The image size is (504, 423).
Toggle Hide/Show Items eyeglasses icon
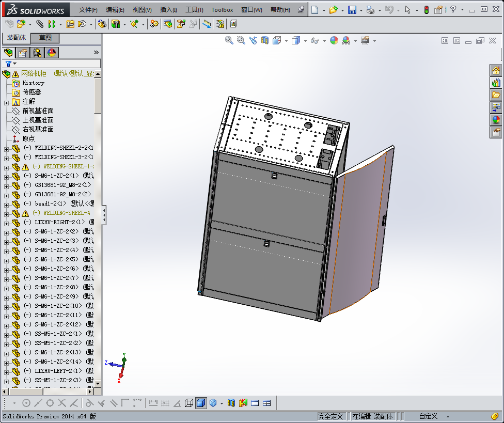[315, 40]
